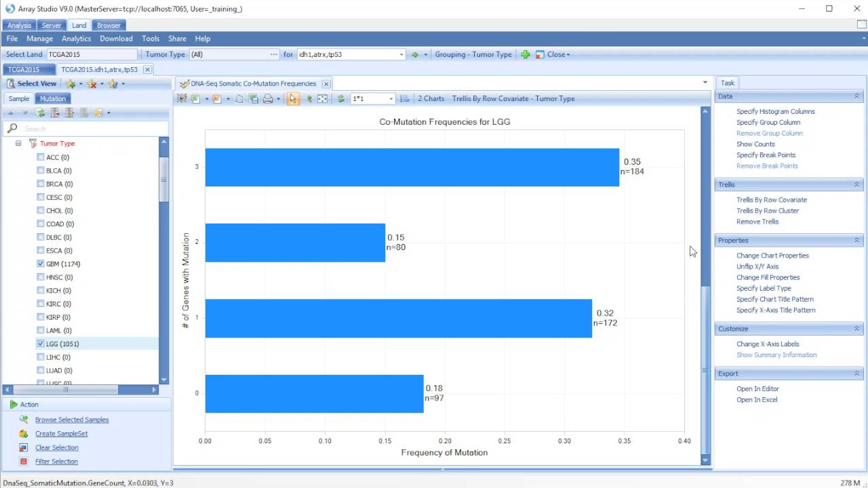Check the BRCA (0) checkbox
Image resolution: width=868 pixels, height=488 pixels.
point(41,184)
